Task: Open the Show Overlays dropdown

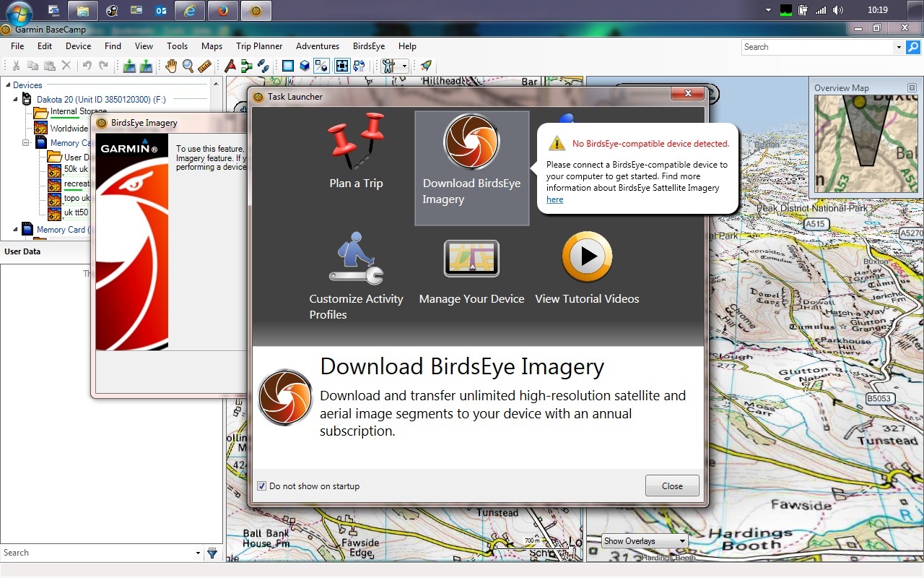Action: (644, 540)
